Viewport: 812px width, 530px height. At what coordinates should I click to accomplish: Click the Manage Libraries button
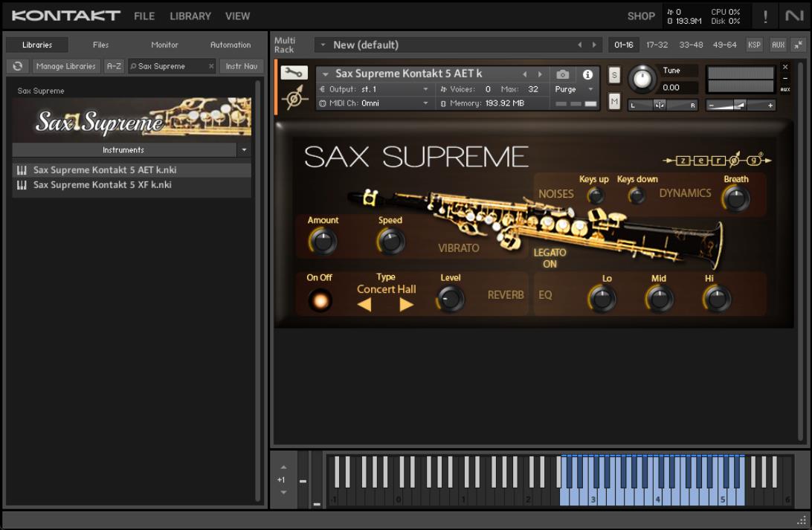[x=65, y=66]
